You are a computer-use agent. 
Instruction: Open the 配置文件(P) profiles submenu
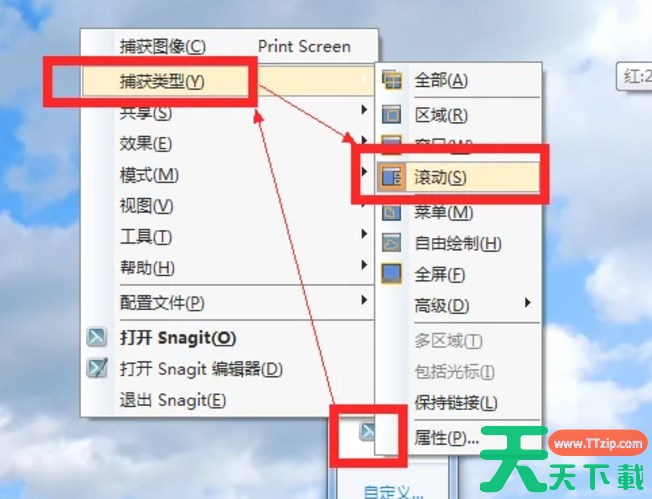point(229,303)
